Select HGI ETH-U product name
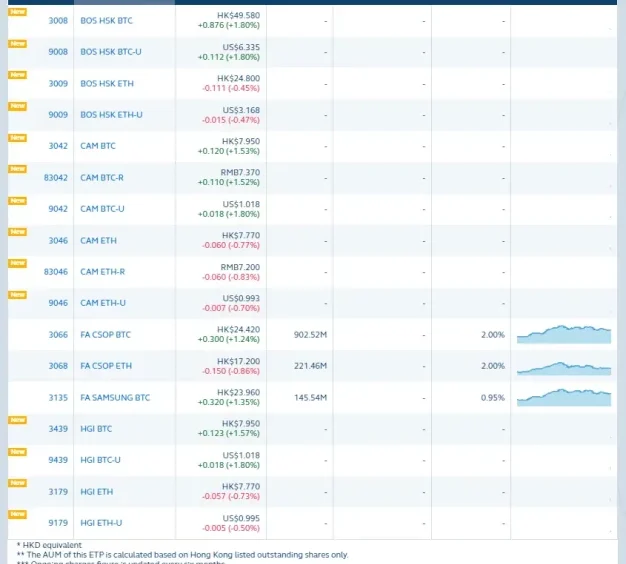Screen dimensions: 626x564 (101, 523)
